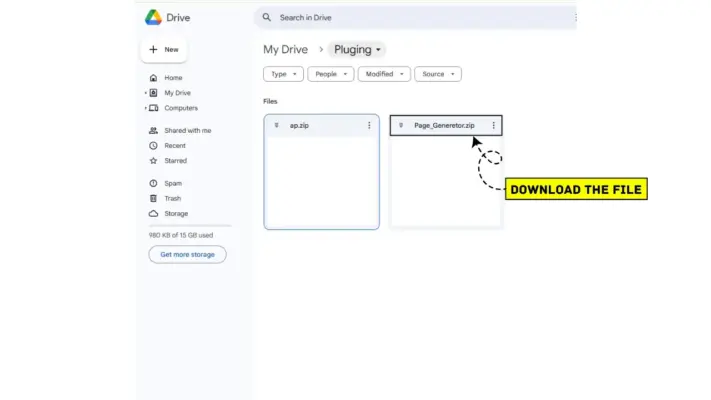Open the Pluging folder dropdown
711x400 pixels.
[357, 49]
